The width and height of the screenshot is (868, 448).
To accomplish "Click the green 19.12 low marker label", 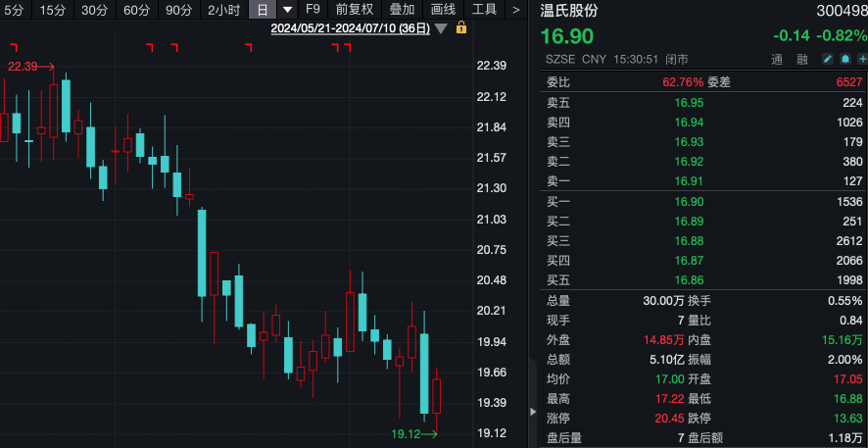I will pyautogui.click(x=407, y=434).
